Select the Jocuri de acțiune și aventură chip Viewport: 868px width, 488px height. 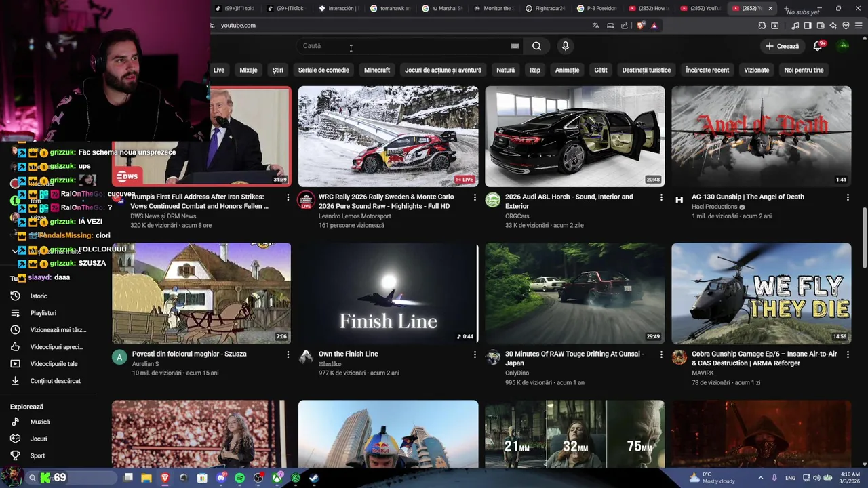pyautogui.click(x=443, y=70)
